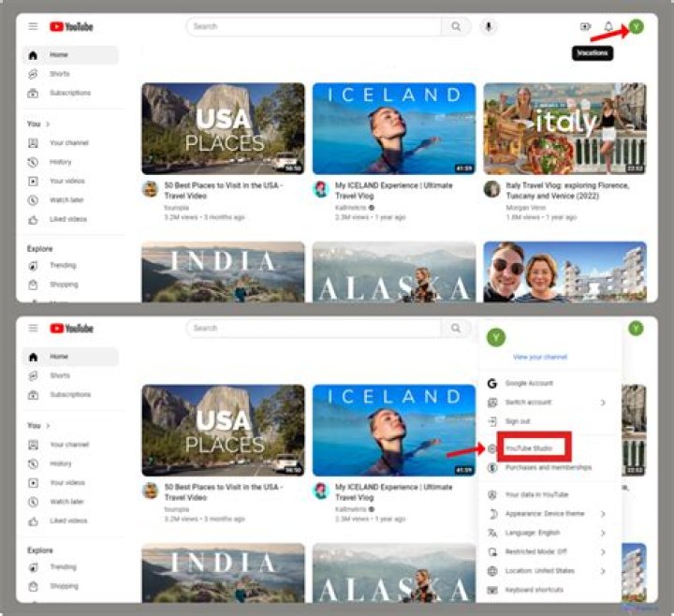Open Subscriptions in the account-menu screenshot sidebar
This screenshot has width=674, height=616.
pos(70,395)
